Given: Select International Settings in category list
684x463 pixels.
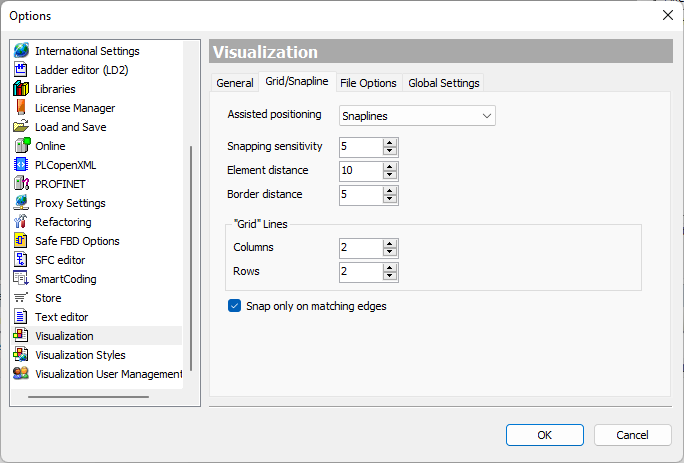Looking at the screenshot, I should pyautogui.click(x=87, y=51).
